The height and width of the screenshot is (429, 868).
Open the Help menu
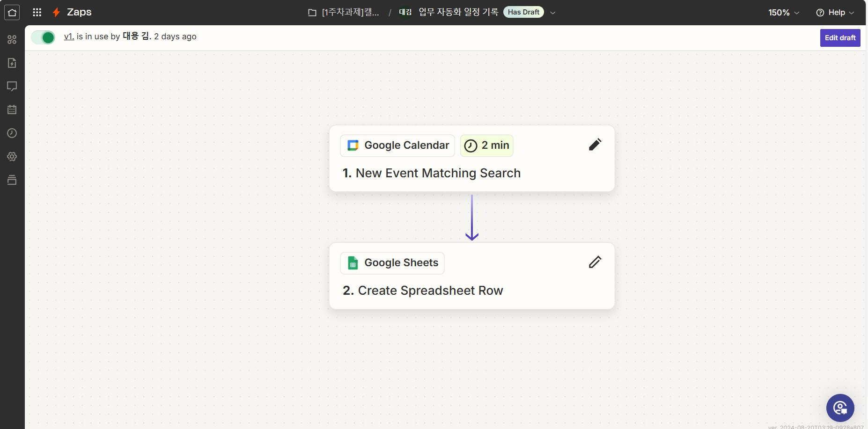tap(835, 13)
